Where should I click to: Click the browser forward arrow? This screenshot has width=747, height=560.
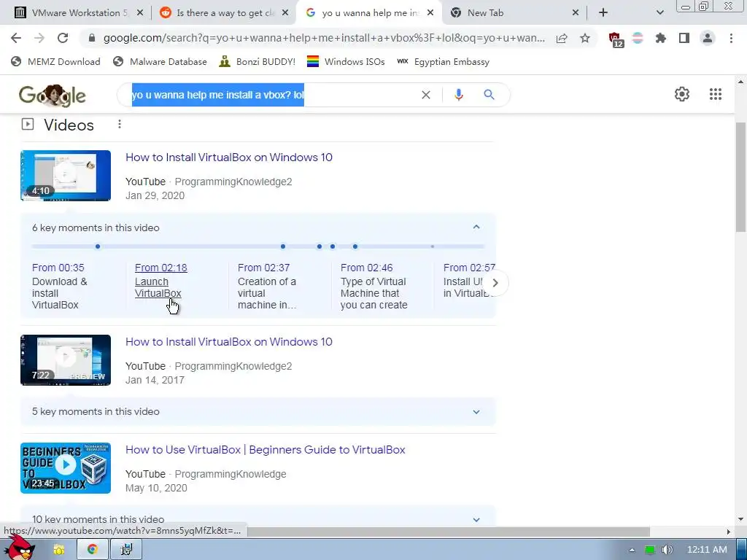point(39,38)
